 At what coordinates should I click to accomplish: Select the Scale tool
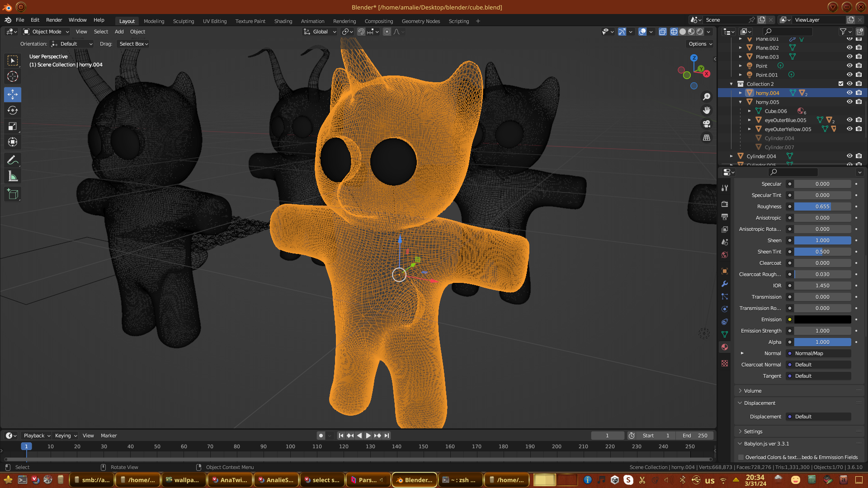click(x=13, y=127)
